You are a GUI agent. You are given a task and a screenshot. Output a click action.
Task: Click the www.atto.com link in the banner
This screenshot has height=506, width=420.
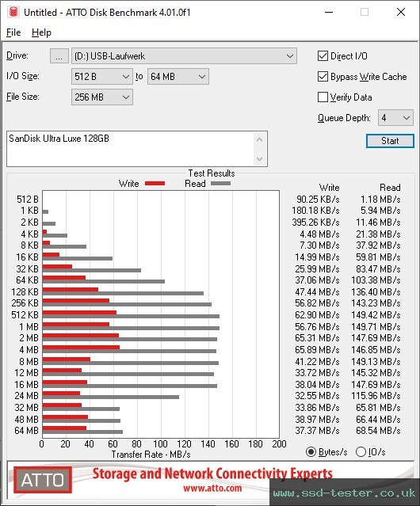212,489
